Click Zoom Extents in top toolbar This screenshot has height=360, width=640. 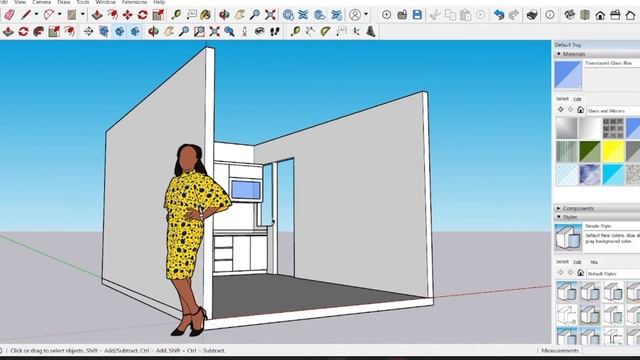point(270,15)
